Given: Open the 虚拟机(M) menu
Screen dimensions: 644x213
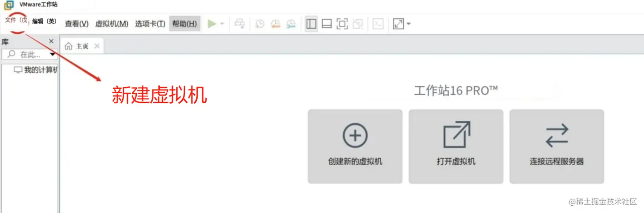Looking at the screenshot, I should (x=112, y=24).
